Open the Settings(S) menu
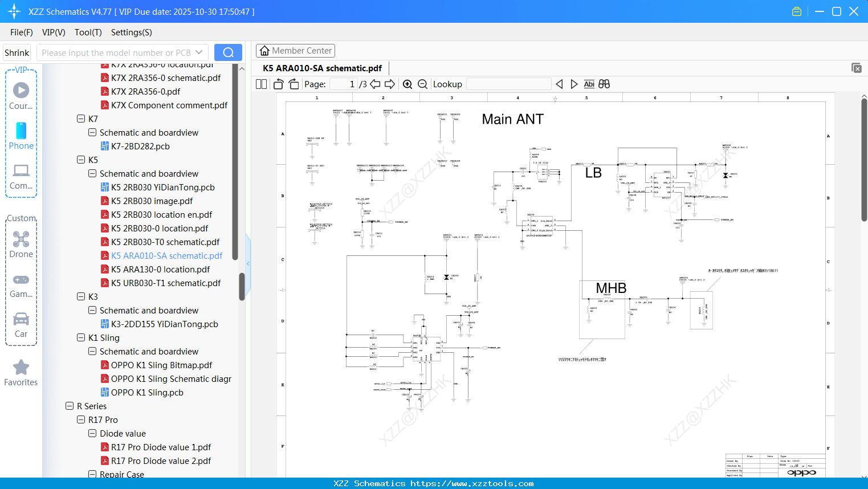The height and width of the screenshot is (489, 868). tap(131, 32)
